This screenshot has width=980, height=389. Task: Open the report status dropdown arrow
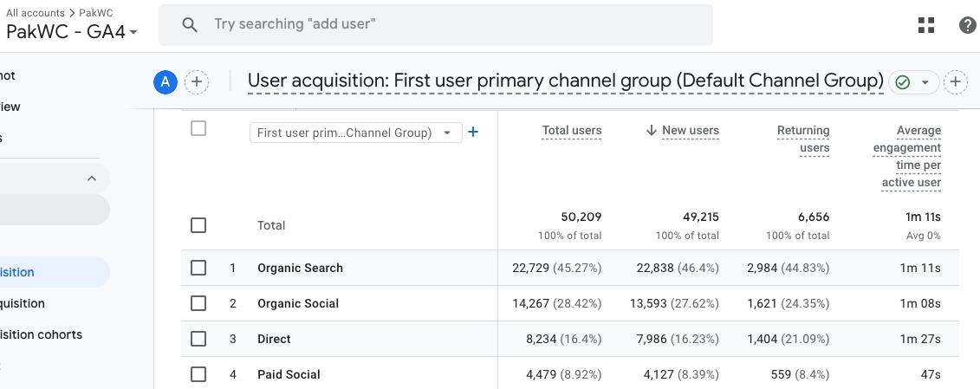point(925,82)
